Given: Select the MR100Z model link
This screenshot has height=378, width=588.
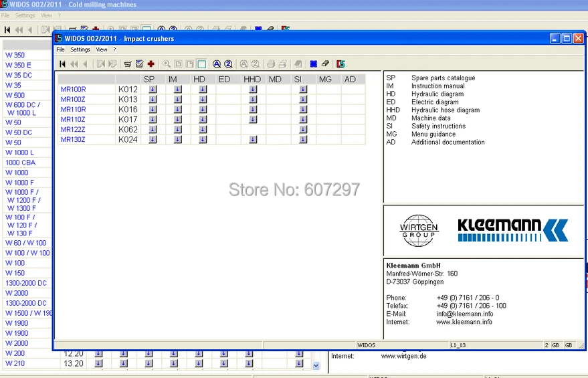Looking at the screenshot, I should pyautogui.click(x=73, y=100).
